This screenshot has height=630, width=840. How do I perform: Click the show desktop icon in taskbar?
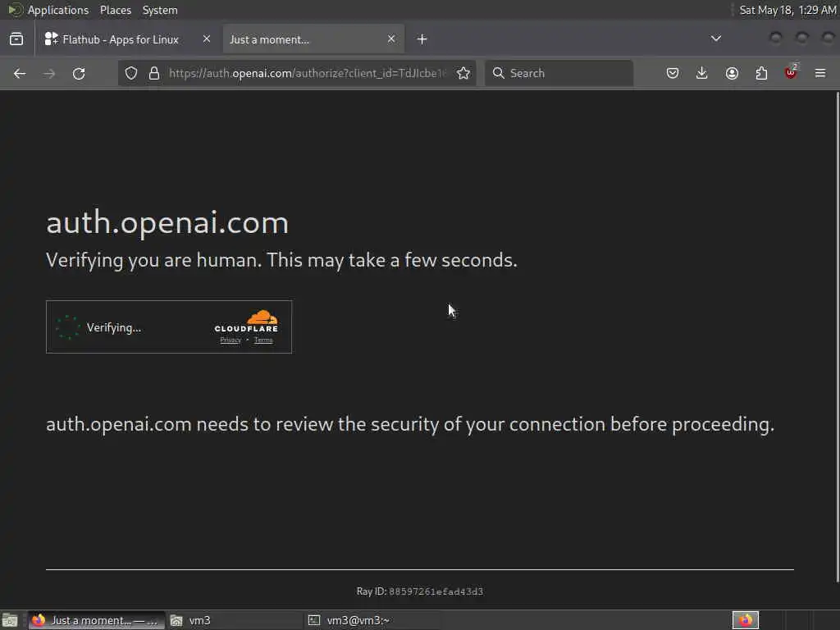[x=10, y=620]
